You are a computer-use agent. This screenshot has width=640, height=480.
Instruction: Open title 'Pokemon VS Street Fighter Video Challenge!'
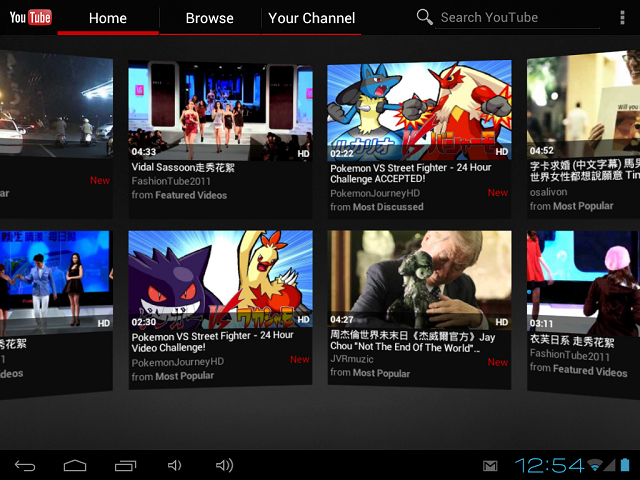(x=212, y=342)
